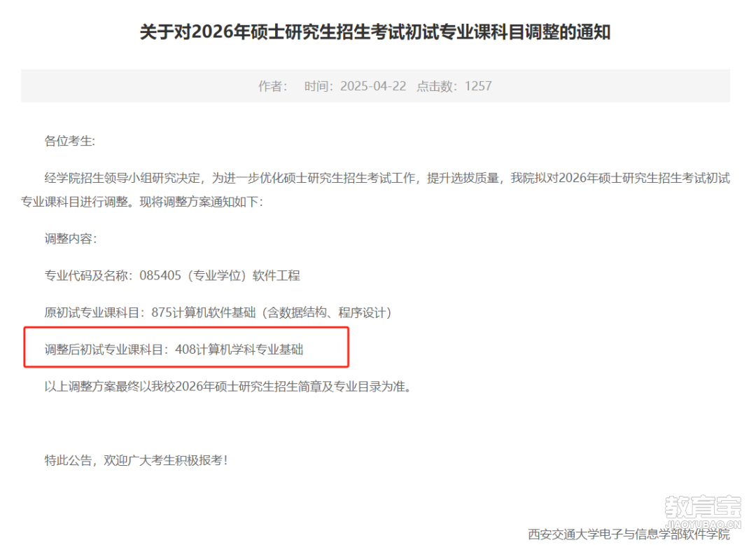The image size is (756, 545).
Task: Click the sentence about 招生简章及专业目录为准
Action: [227, 386]
